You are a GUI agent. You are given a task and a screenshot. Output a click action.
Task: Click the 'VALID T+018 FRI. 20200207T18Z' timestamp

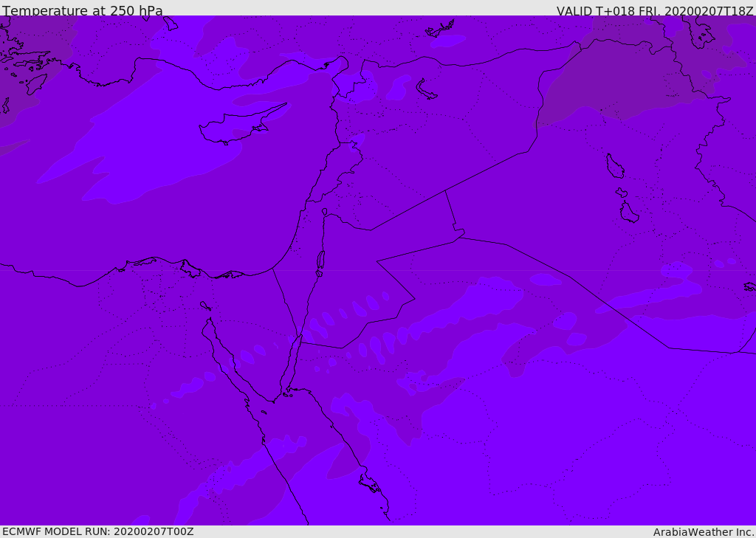[x=656, y=10]
